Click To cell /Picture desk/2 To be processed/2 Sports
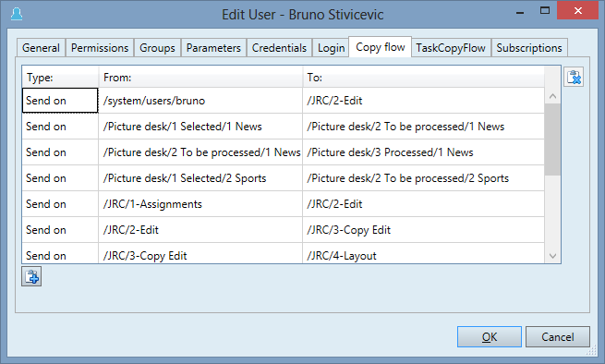 click(x=423, y=178)
